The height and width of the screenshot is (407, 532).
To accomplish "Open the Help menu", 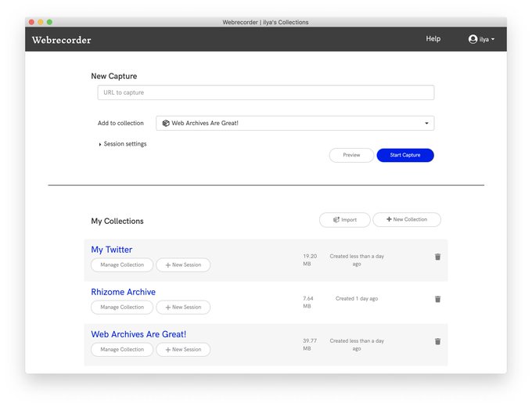I will coord(433,38).
